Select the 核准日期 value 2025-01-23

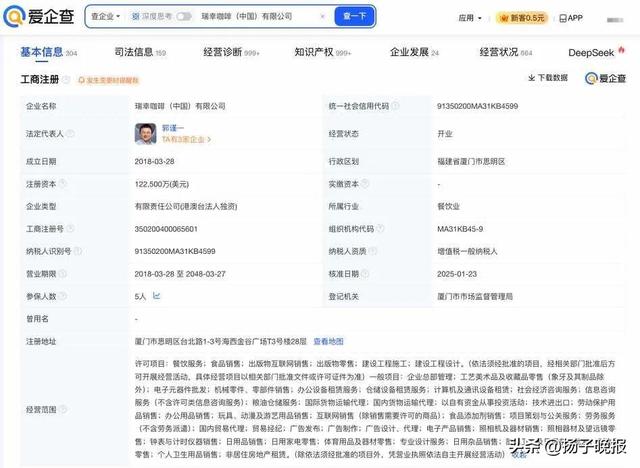point(457,274)
